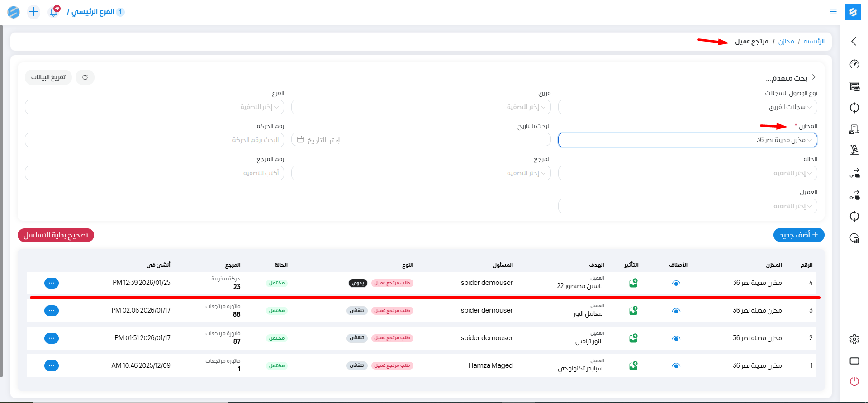Click the red power logout icon
The image size is (868, 403).
tap(854, 381)
